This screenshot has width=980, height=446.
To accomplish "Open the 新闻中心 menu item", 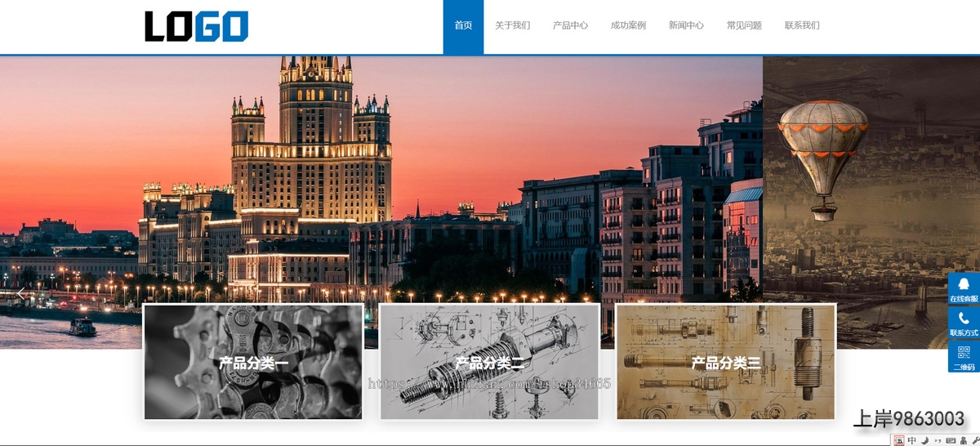I will point(686,26).
